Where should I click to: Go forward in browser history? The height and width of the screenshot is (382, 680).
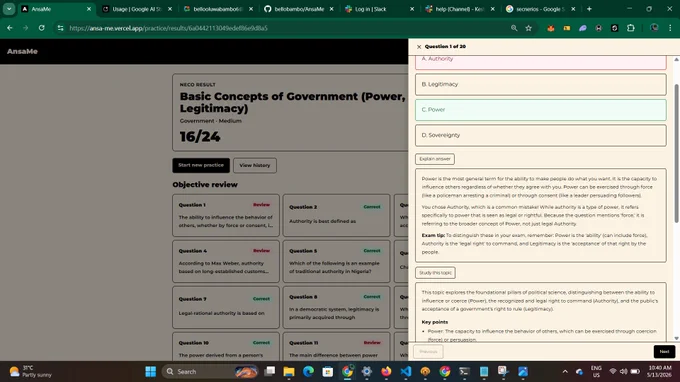point(26,28)
